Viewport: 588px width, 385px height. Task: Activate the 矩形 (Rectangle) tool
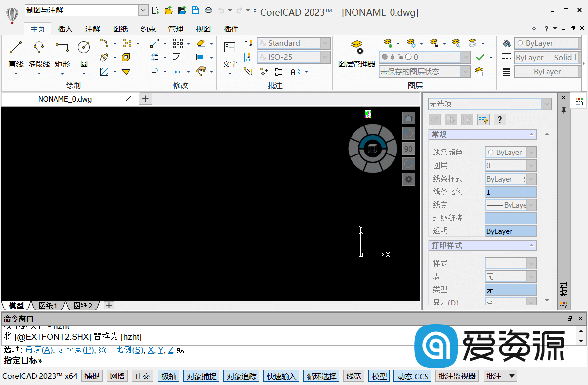[x=62, y=54]
